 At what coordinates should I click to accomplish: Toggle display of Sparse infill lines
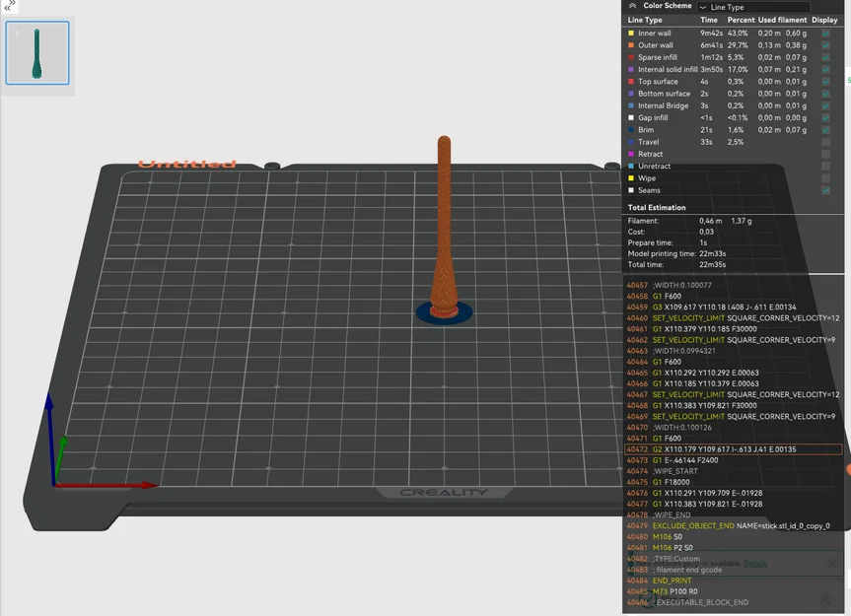pyautogui.click(x=825, y=57)
